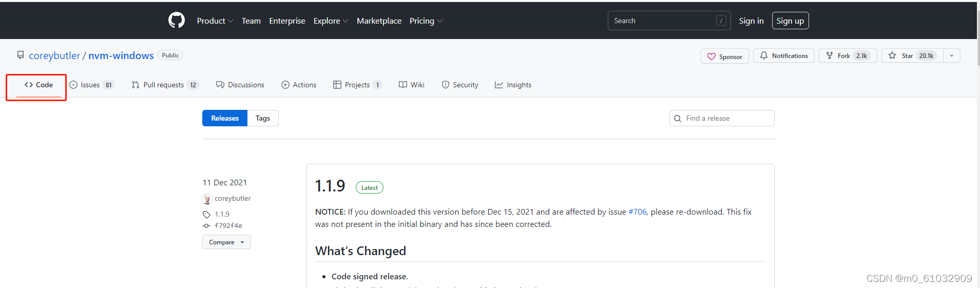This screenshot has width=980, height=288.
Task: Click the Public visibility badge
Action: [170, 55]
